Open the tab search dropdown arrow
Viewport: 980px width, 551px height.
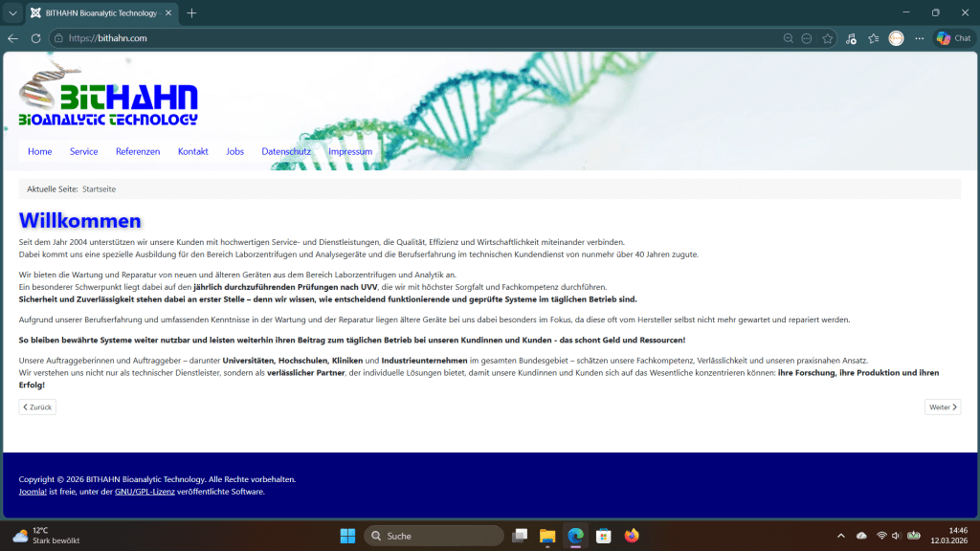pos(12,13)
